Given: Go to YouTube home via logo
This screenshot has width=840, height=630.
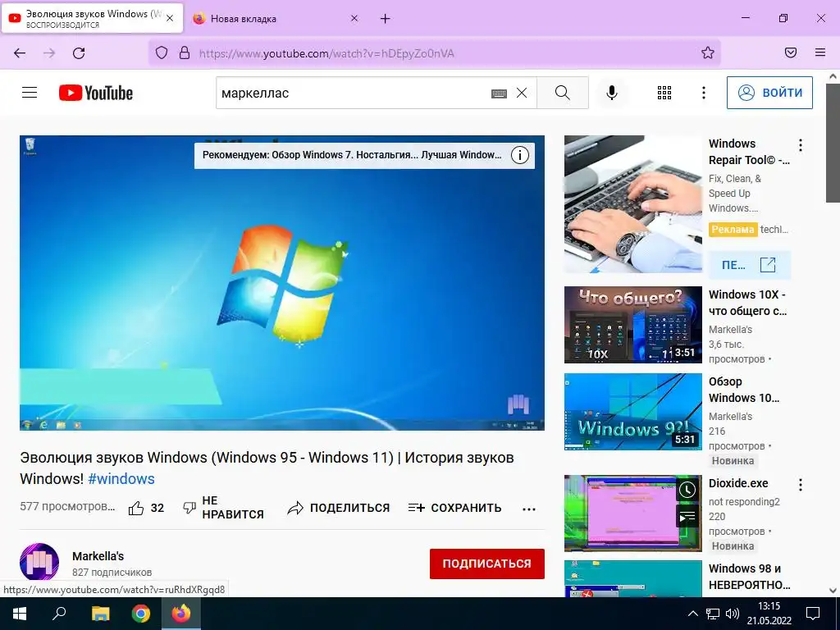Looking at the screenshot, I should [x=96, y=93].
